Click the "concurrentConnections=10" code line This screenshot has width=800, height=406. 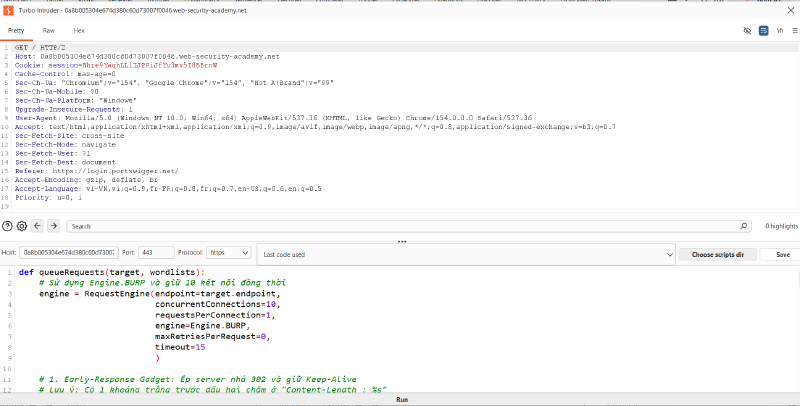click(x=218, y=304)
